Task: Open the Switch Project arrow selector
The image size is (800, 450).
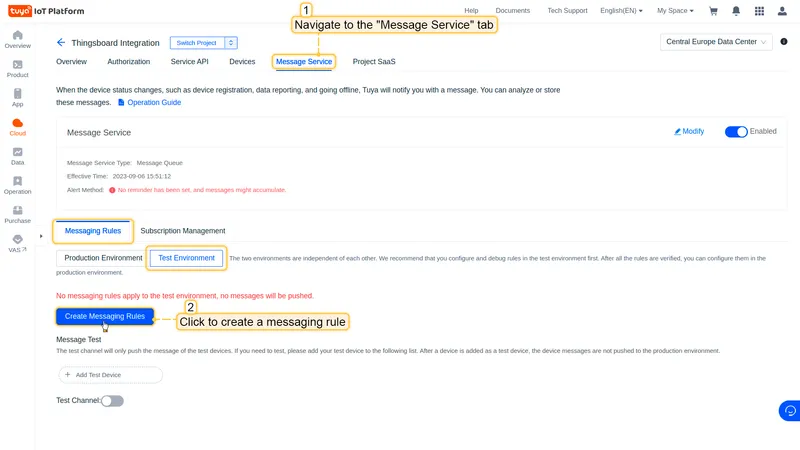Action: click(x=231, y=43)
